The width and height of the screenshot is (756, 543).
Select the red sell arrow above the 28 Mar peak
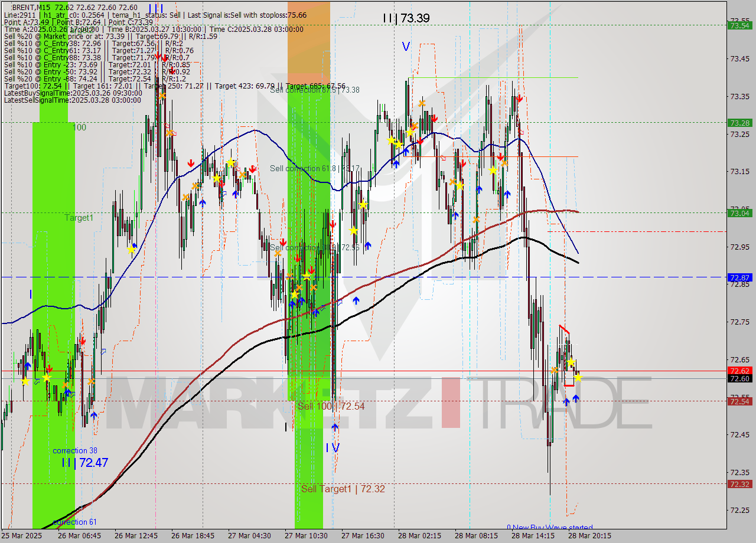[520, 97]
